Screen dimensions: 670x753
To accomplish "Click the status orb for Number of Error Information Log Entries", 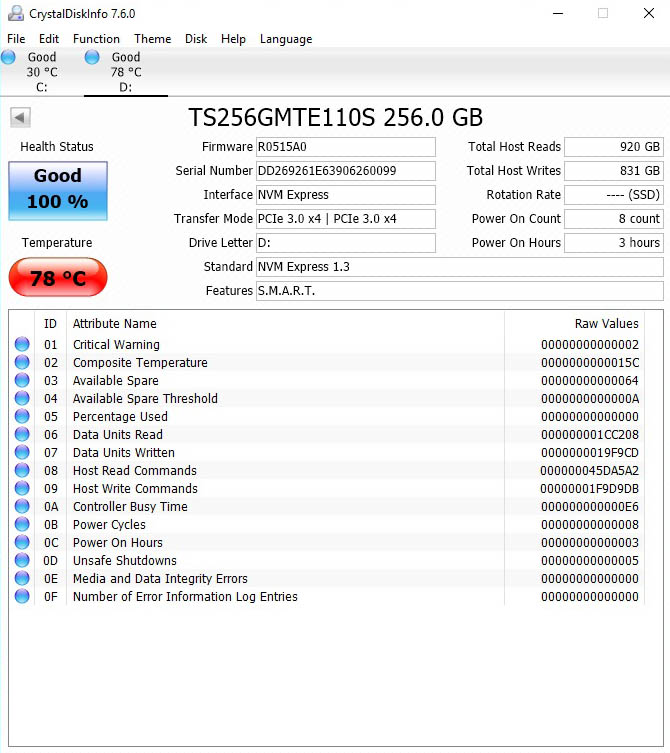I will [x=22, y=596].
